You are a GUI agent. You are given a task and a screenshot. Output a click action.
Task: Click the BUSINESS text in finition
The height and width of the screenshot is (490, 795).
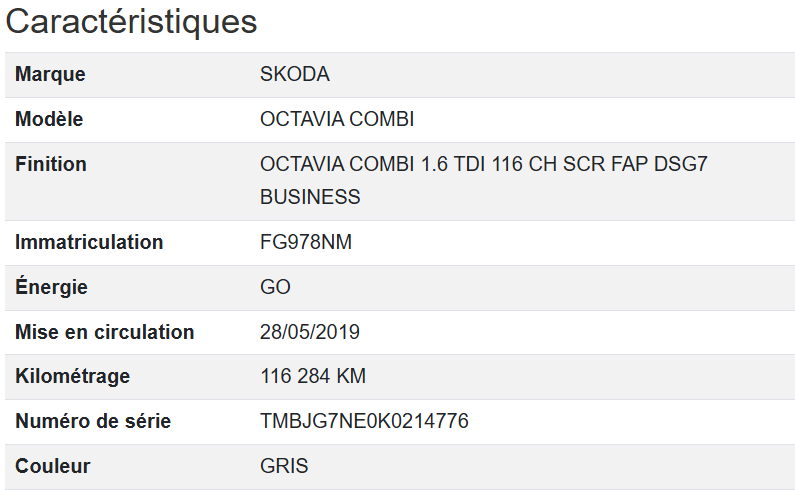pos(310,197)
